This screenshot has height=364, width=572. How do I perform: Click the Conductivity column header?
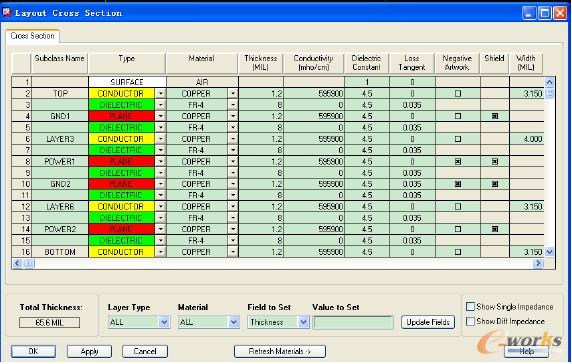313,63
